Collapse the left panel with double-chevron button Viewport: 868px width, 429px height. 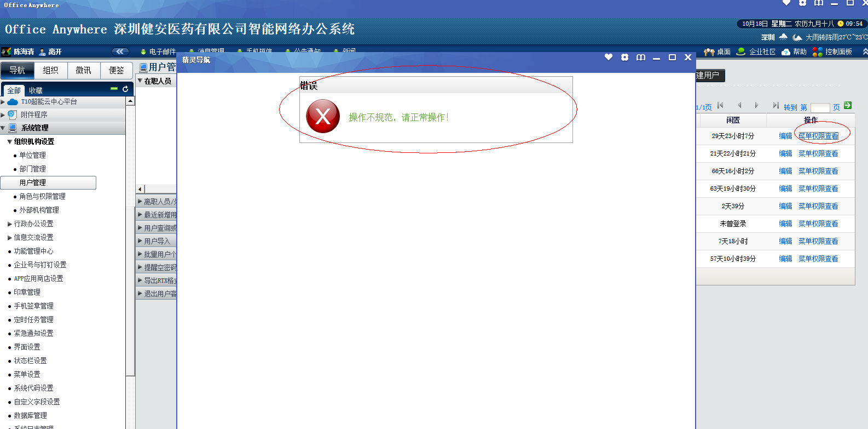point(120,52)
